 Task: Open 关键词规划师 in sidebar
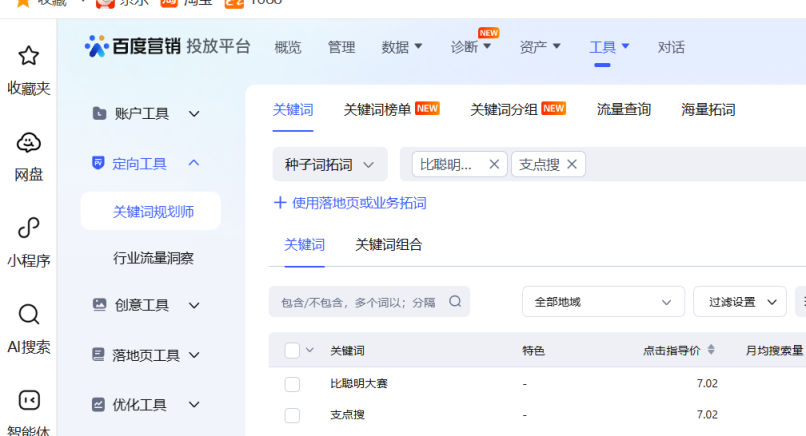coord(153,211)
